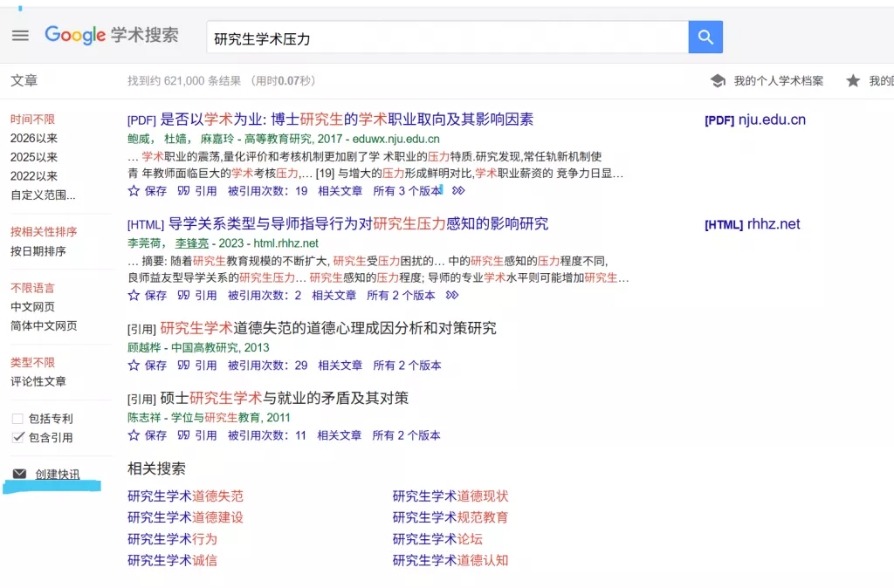Expand 所有 2 个版本 under the 顾越桦 article
The width and height of the screenshot is (894, 588).
tap(408, 366)
